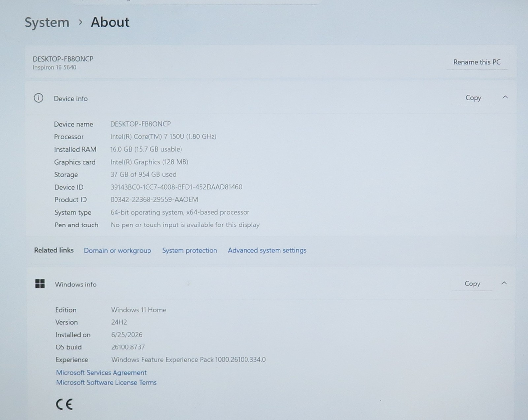
Task: Copy the Windows info details
Action: point(472,284)
